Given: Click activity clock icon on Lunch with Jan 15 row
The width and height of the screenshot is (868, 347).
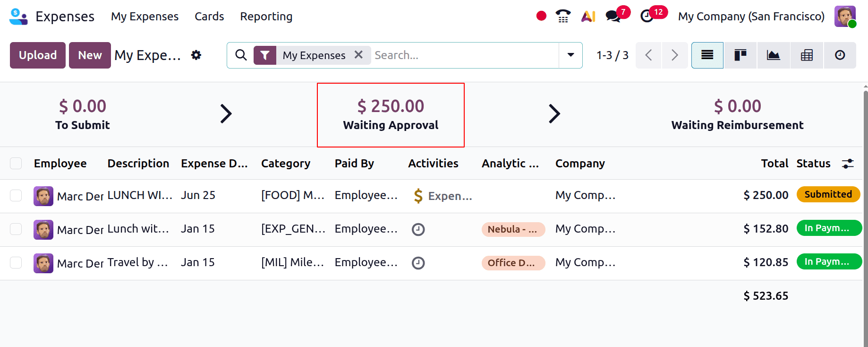Looking at the screenshot, I should click(x=418, y=230).
